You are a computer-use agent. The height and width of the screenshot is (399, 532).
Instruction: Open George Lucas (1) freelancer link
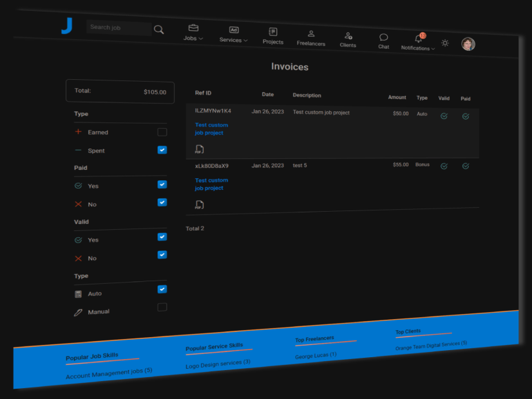316,356
